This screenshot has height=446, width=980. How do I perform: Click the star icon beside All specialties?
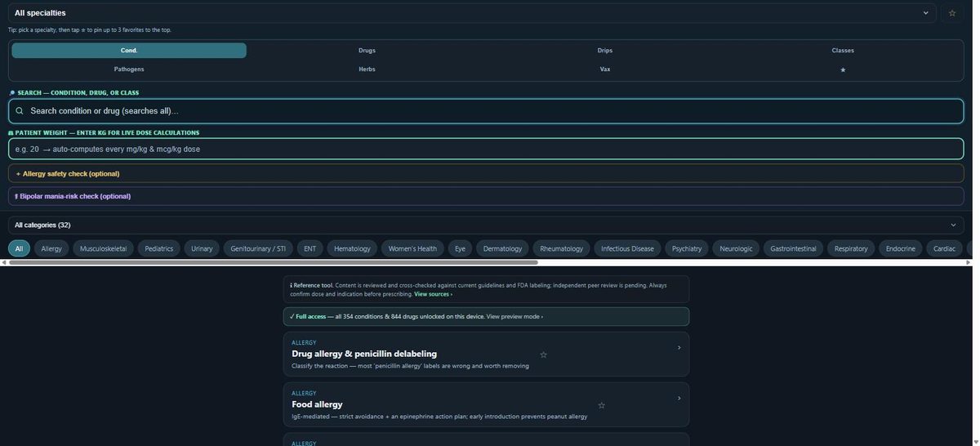pos(951,13)
